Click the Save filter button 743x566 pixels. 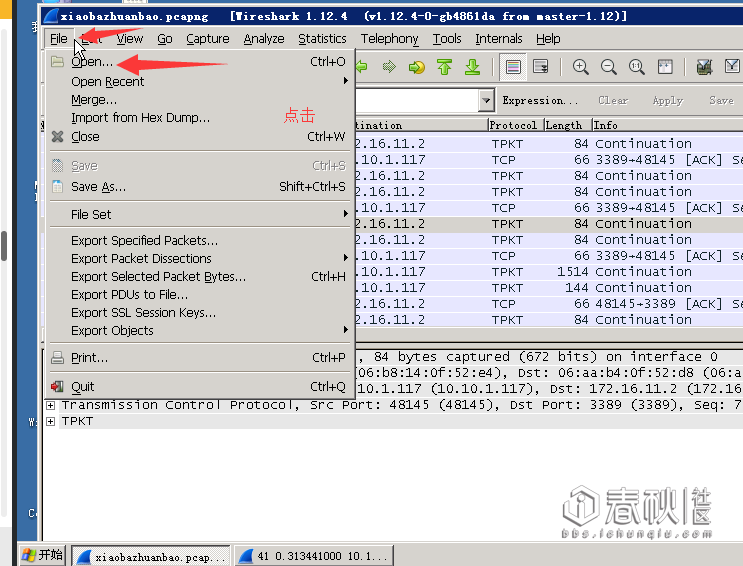click(x=721, y=100)
